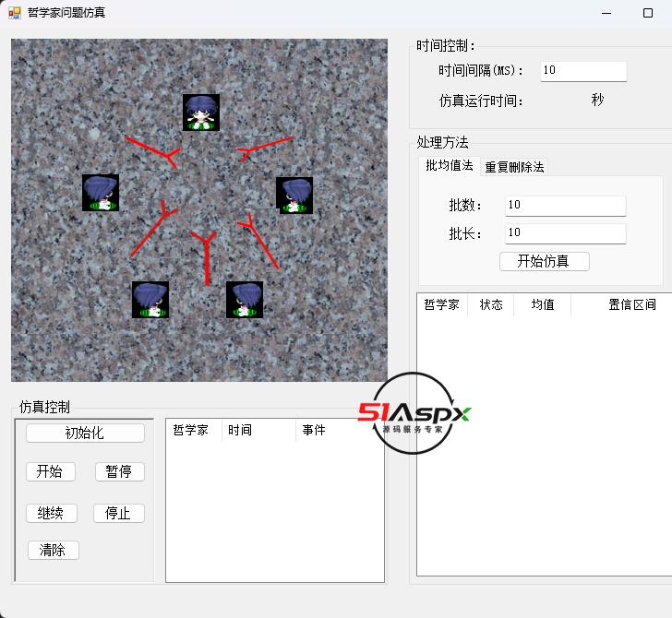The image size is (672, 618).
Task: Click the 开始 button
Action: click(x=50, y=472)
